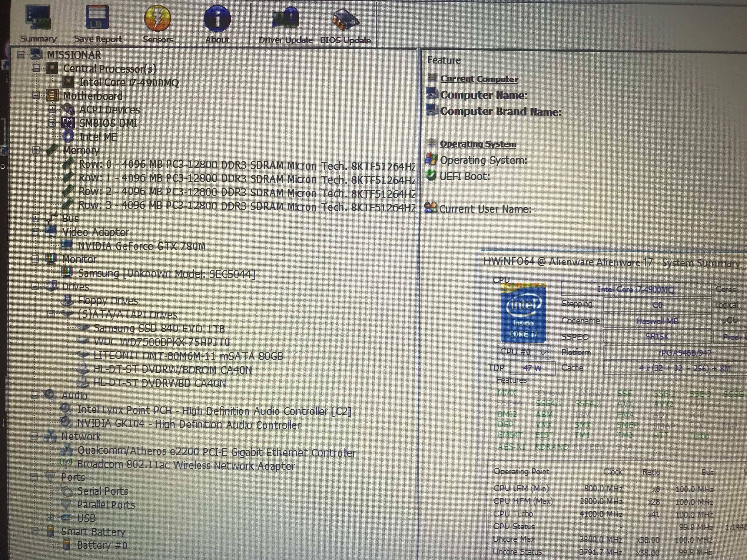Click the Intel Core i7 logo
Viewport: 747px width, 560px height.
coord(523,313)
